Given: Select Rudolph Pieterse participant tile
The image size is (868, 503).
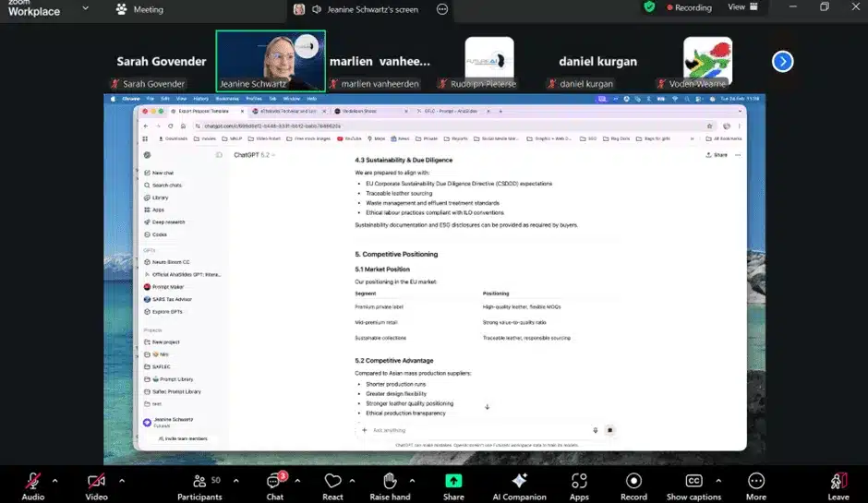Looking at the screenshot, I should pyautogui.click(x=488, y=61).
